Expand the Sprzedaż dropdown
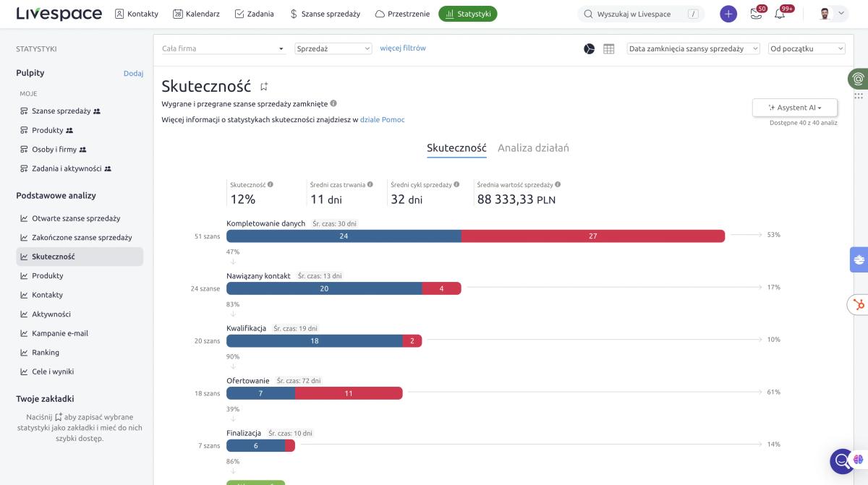The height and width of the screenshot is (485, 868). click(x=333, y=48)
